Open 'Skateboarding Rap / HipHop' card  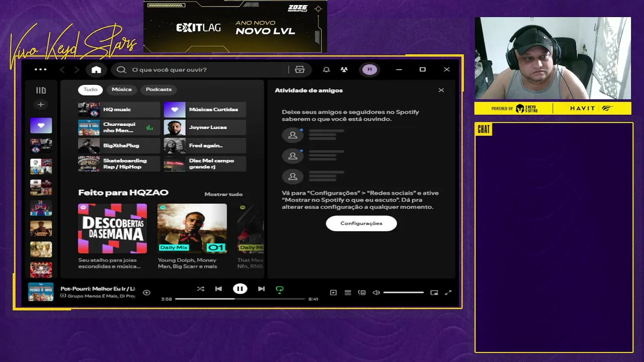click(x=119, y=164)
